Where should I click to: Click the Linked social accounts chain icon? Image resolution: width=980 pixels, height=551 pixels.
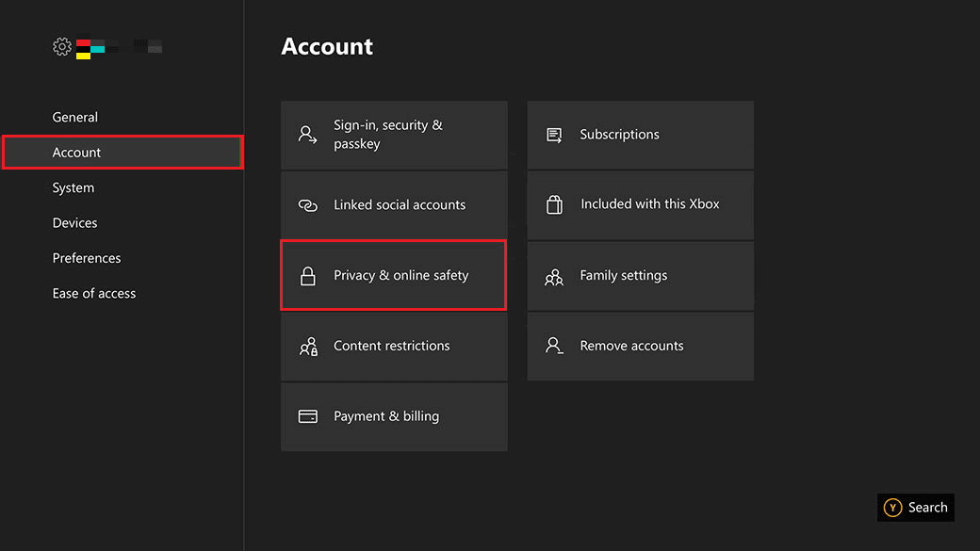[307, 205]
